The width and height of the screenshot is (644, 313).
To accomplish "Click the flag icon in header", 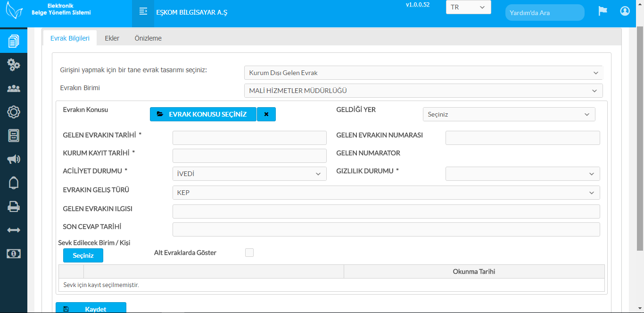I will click(603, 11).
